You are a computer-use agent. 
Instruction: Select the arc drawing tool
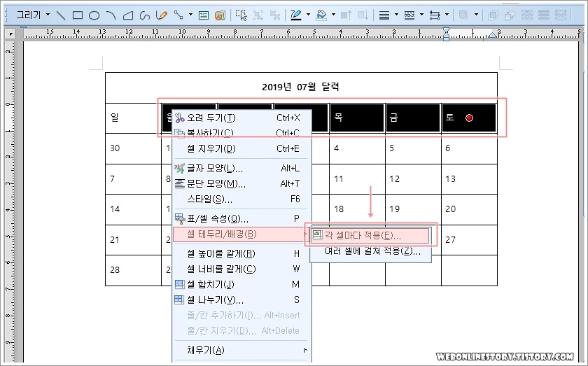click(111, 15)
